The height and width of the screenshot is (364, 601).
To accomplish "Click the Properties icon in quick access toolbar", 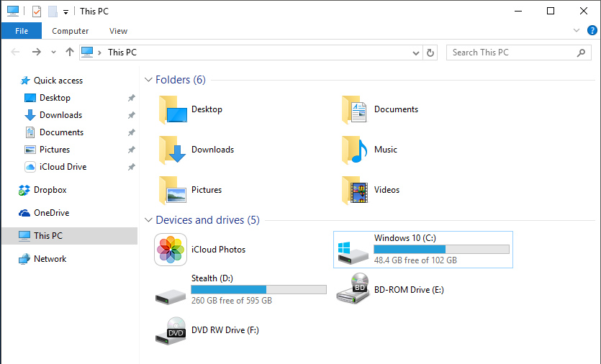I will point(37,12).
